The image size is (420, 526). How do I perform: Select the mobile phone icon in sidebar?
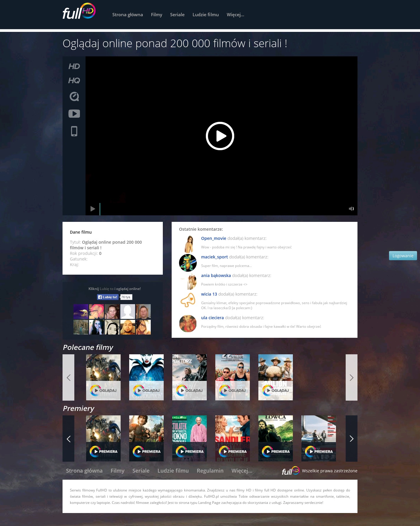(74, 131)
